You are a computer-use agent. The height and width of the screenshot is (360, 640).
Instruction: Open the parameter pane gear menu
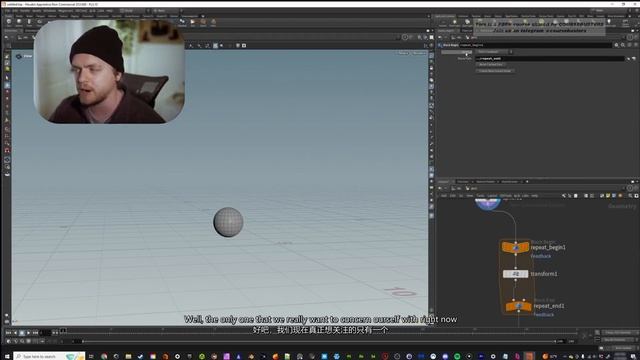(616, 45)
